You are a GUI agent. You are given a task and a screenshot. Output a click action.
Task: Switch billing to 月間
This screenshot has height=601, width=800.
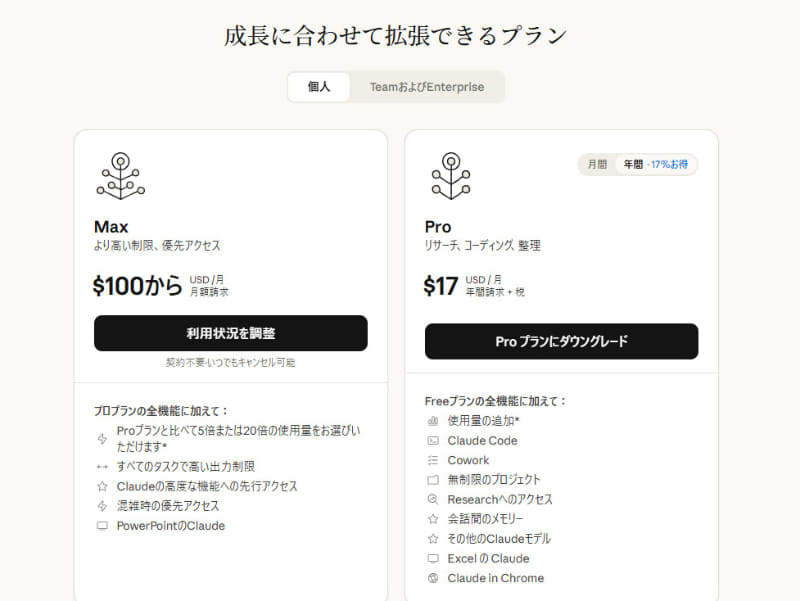[x=597, y=163]
